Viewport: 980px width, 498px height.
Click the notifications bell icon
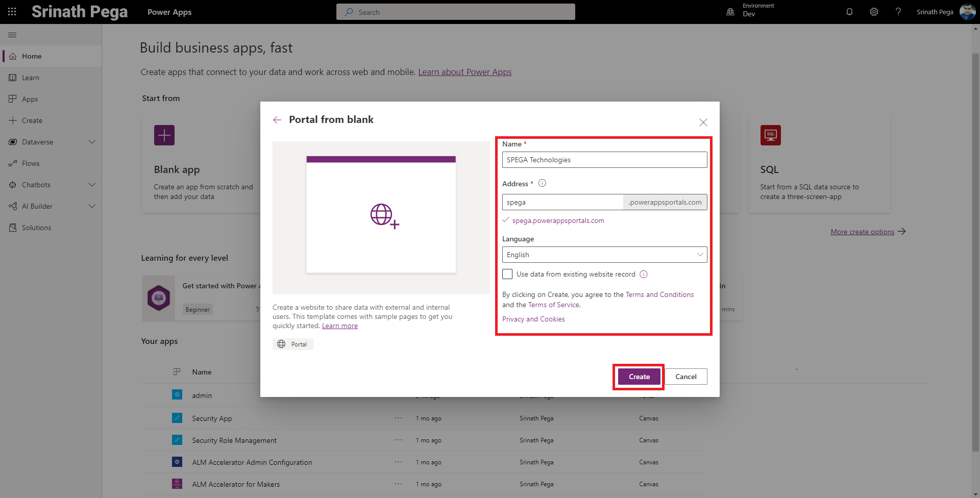pyautogui.click(x=849, y=12)
